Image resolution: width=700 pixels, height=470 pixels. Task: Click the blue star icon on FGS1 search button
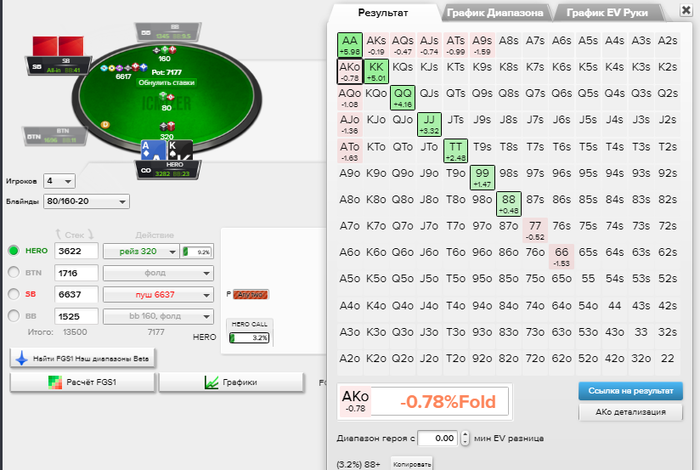pyautogui.click(x=21, y=358)
